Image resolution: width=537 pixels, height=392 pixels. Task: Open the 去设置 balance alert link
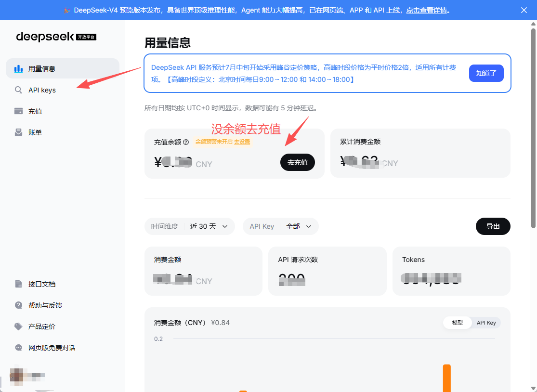pyautogui.click(x=242, y=142)
